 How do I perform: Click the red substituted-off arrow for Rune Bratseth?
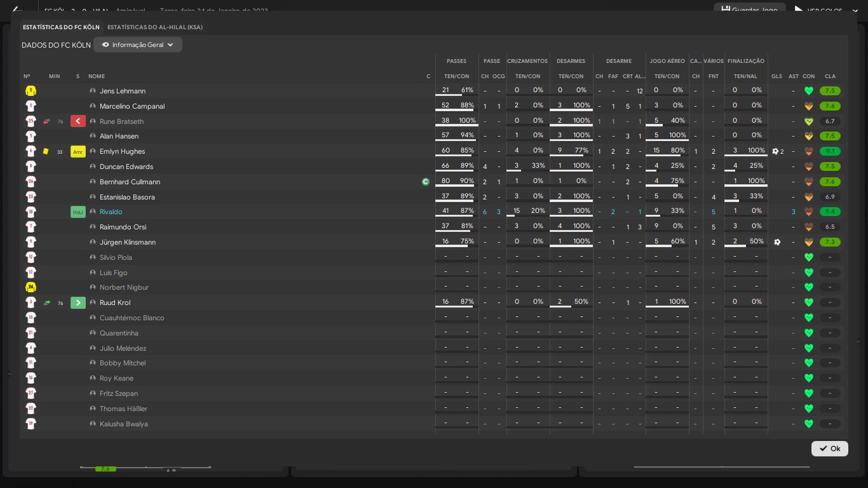coord(78,121)
